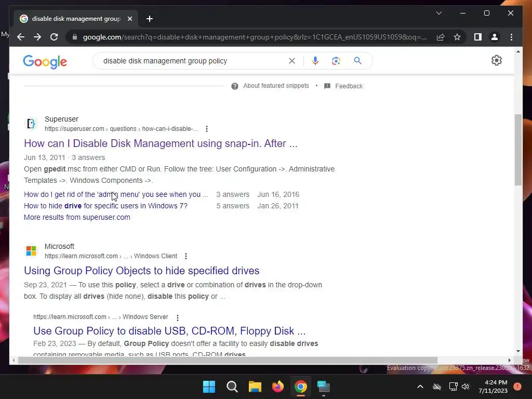The height and width of the screenshot is (399, 532).
Task: Bookmark this page with star icon
Action: (457, 37)
